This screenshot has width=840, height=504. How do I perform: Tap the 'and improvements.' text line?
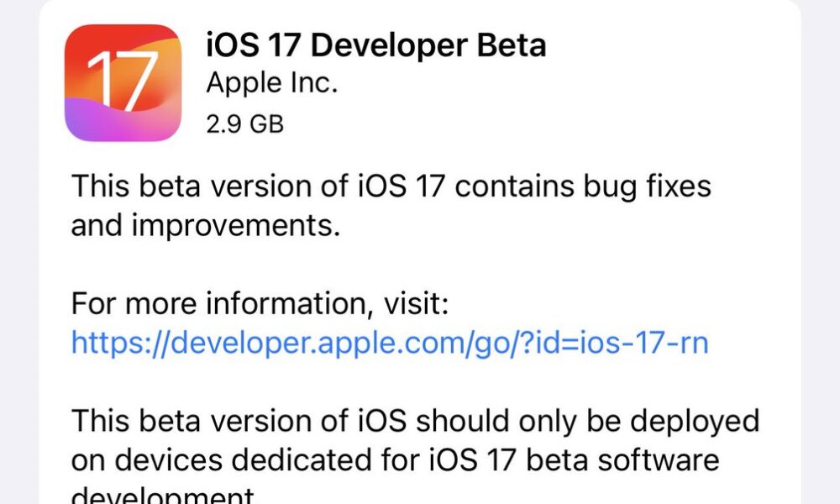click(205, 225)
